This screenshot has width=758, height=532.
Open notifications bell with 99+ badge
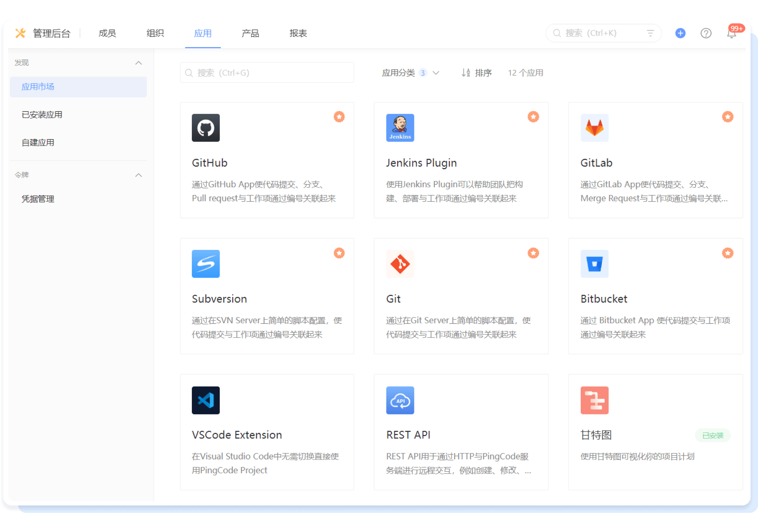732,33
